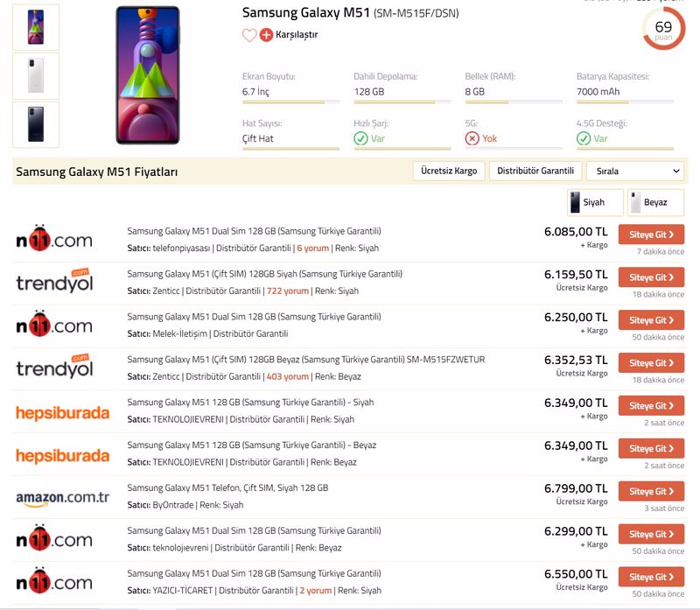Screen dimensions: 700x610
Task: Open the YAZICI-TİCARET 2 yorum link
Action: [315, 591]
